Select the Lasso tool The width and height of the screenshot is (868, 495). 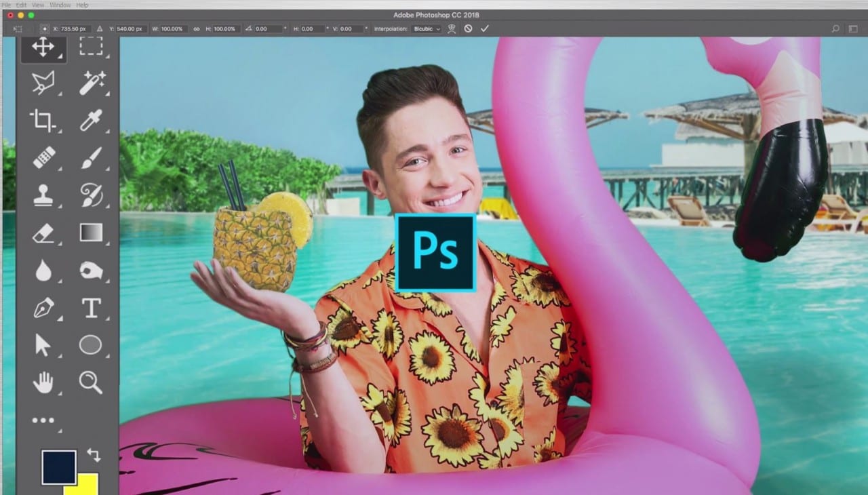[x=43, y=81]
